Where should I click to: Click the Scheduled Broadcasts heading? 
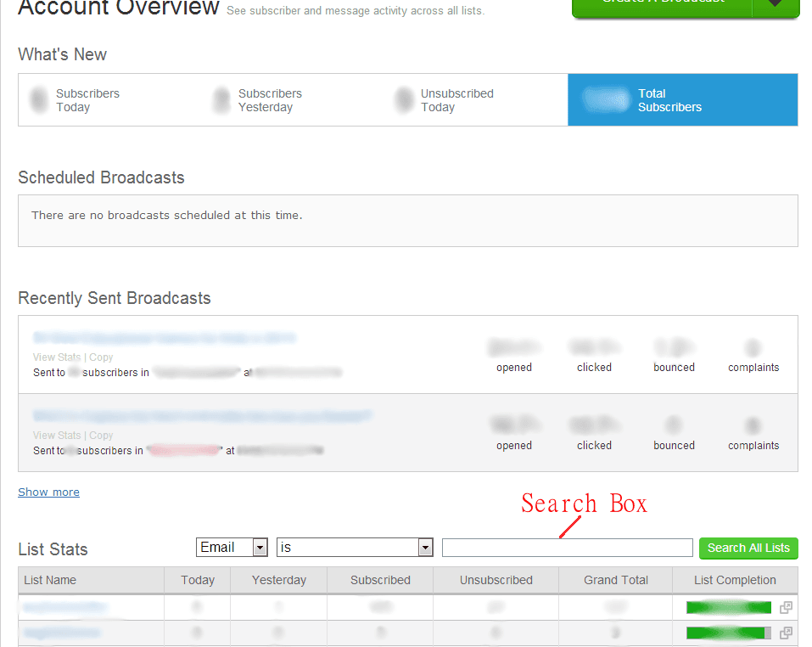pos(102,177)
